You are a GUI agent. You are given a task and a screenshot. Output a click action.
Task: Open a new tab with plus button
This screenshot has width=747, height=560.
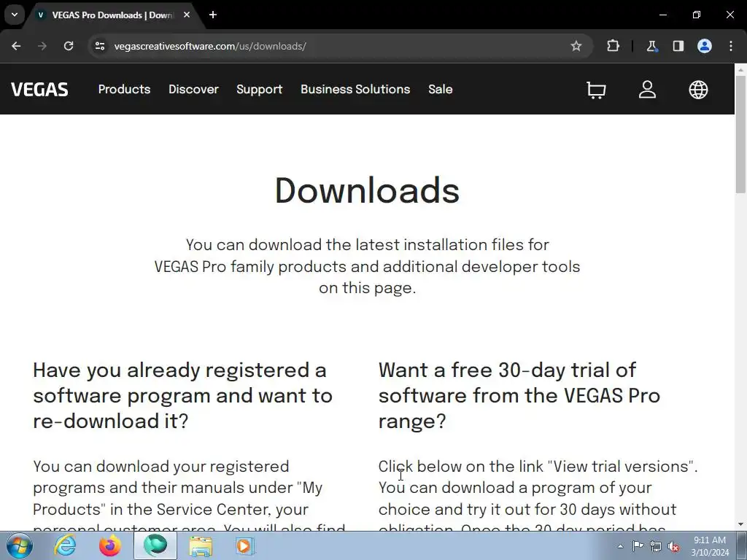click(213, 15)
